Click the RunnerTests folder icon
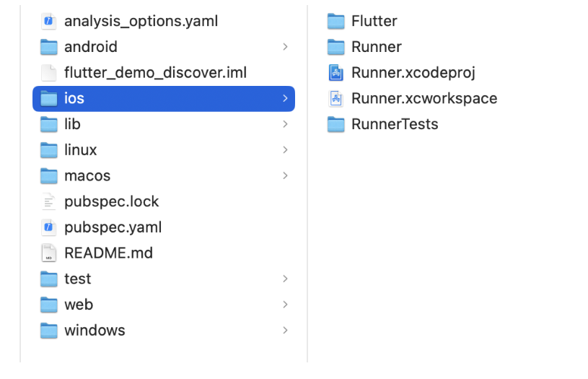 pyautogui.click(x=335, y=124)
